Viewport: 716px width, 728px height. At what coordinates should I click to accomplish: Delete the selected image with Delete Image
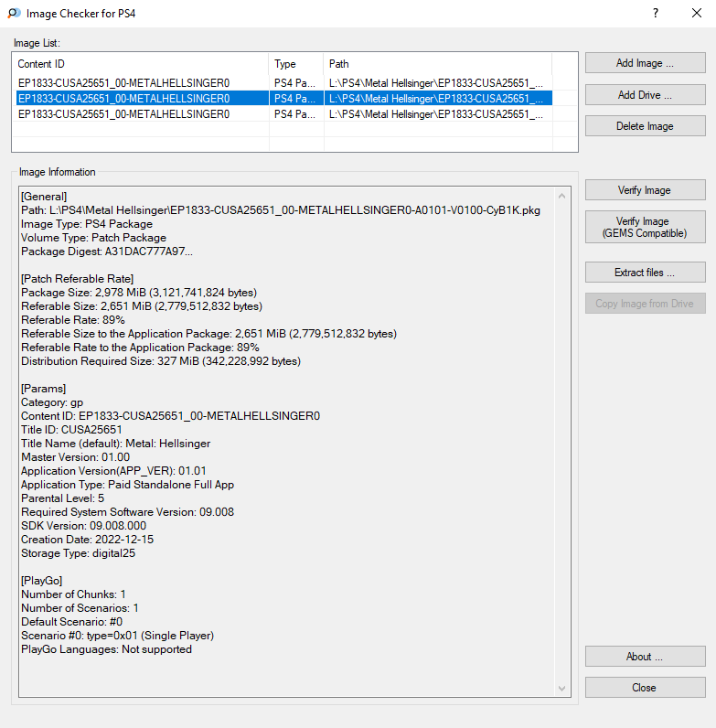point(645,126)
